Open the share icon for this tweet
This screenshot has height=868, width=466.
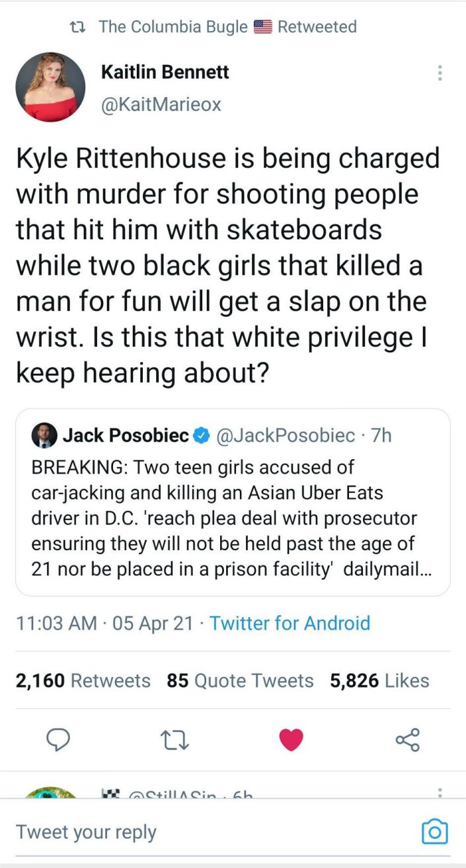point(407,739)
